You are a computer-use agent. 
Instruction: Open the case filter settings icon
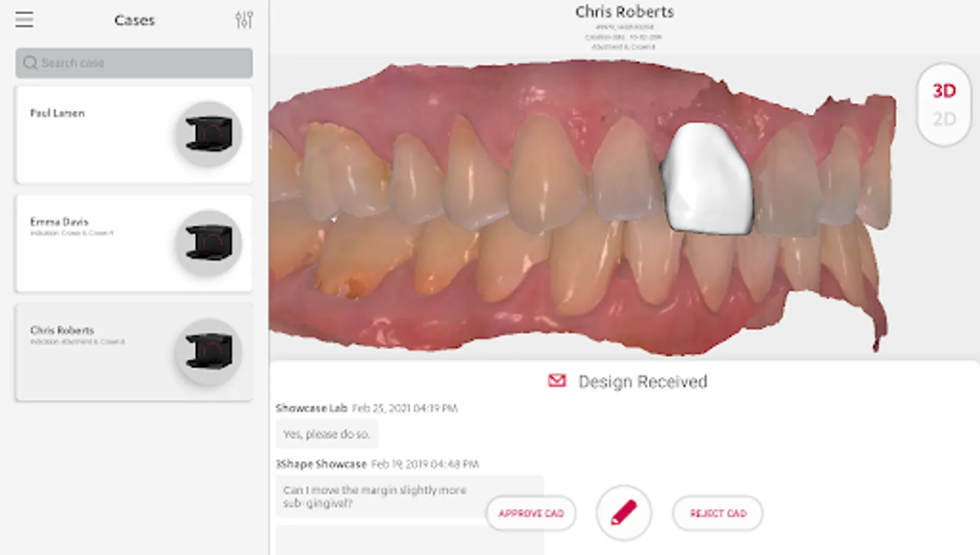244,20
